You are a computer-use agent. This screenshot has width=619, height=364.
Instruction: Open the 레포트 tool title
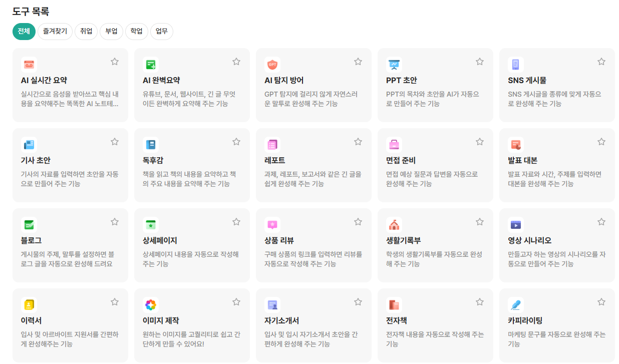pos(274,160)
